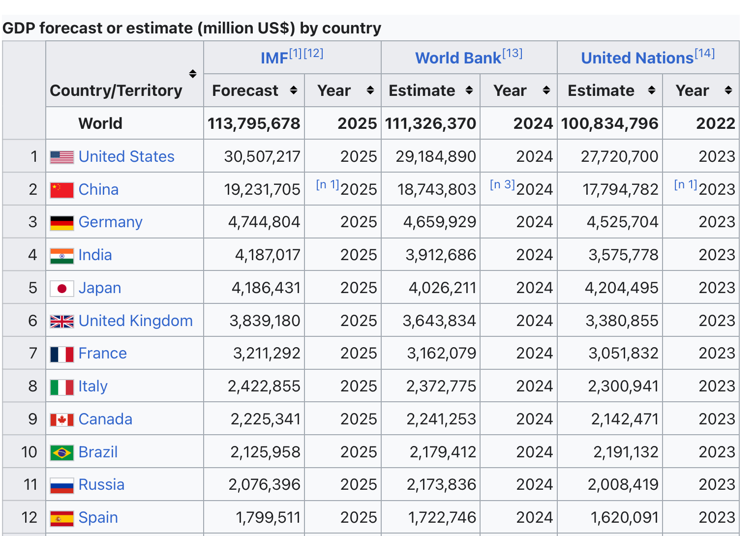This screenshot has width=756, height=536.
Task: Click the France flag icon
Action: [x=62, y=354]
